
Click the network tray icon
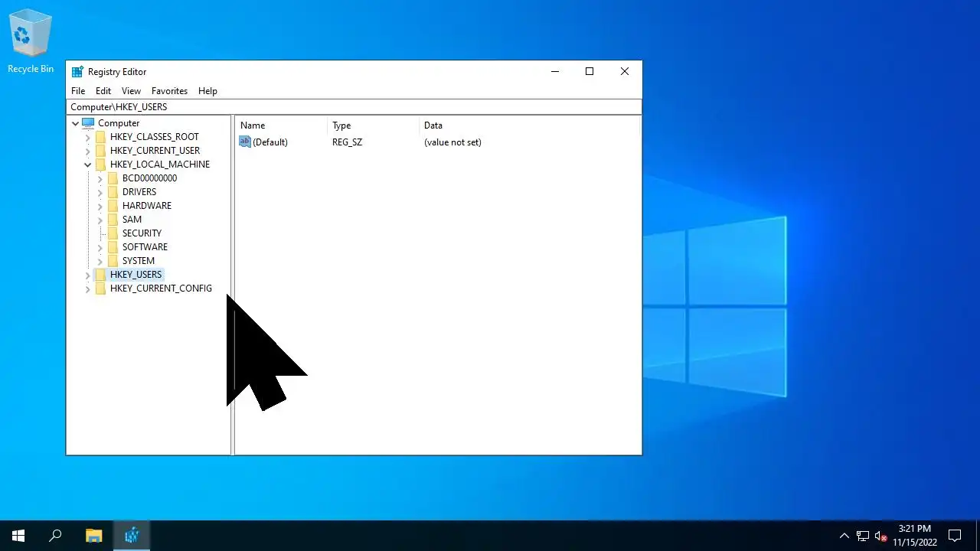tap(863, 536)
